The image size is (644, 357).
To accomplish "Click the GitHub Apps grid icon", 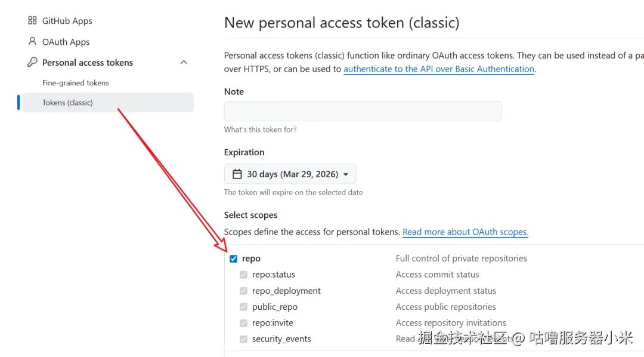I will coord(32,21).
